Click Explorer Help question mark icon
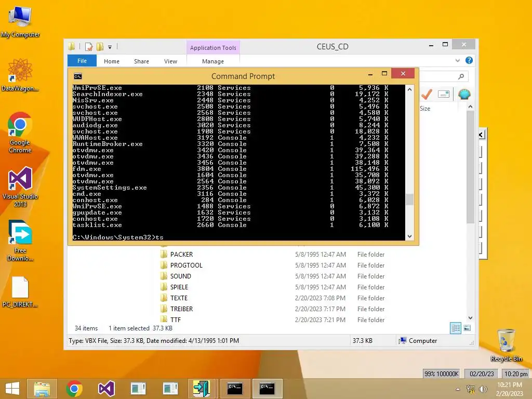 point(469,60)
